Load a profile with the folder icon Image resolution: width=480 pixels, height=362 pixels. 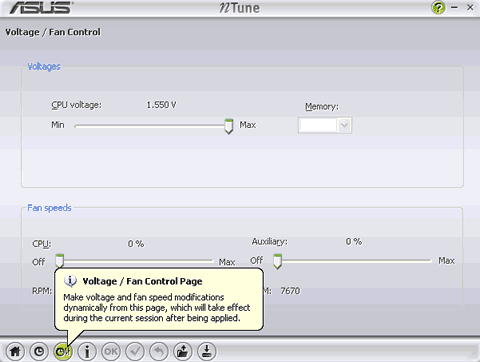[183, 351]
